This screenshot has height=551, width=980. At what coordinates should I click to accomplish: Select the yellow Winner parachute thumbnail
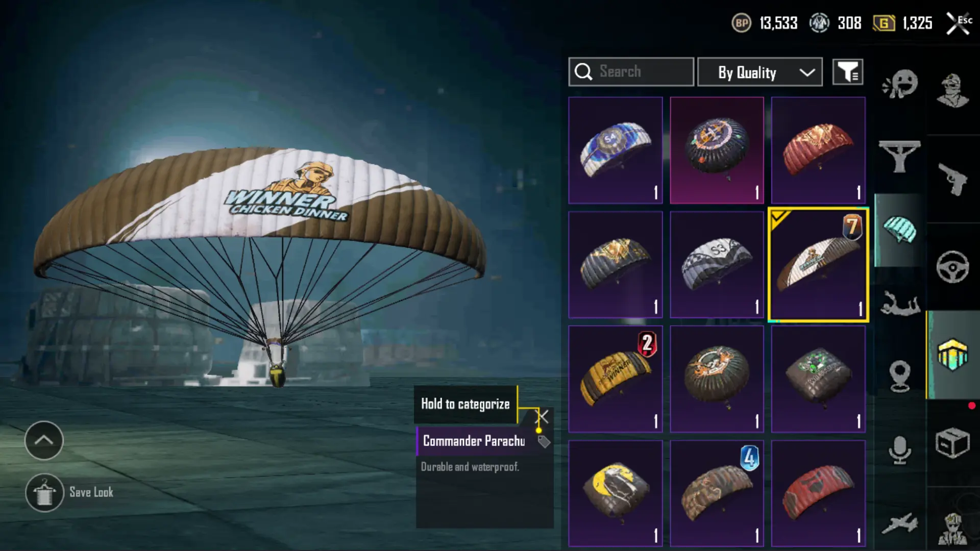coord(616,379)
